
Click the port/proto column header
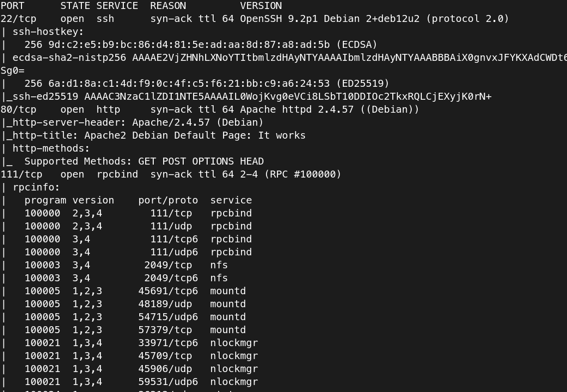click(x=168, y=200)
